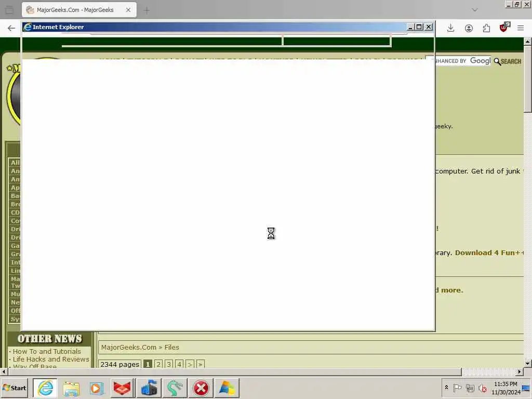This screenshot has height=399, width=532.
Task: Click the next page > link
Action: tap(190, 364)
